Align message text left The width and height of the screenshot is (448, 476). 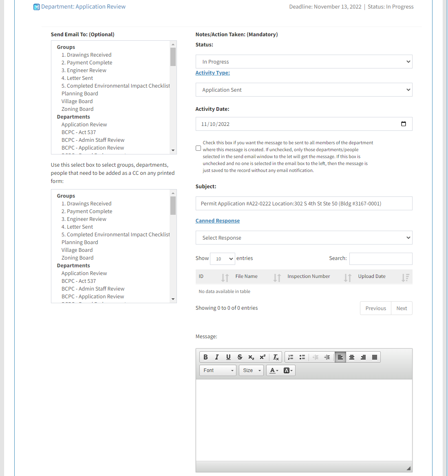click(x=340, y=357)
